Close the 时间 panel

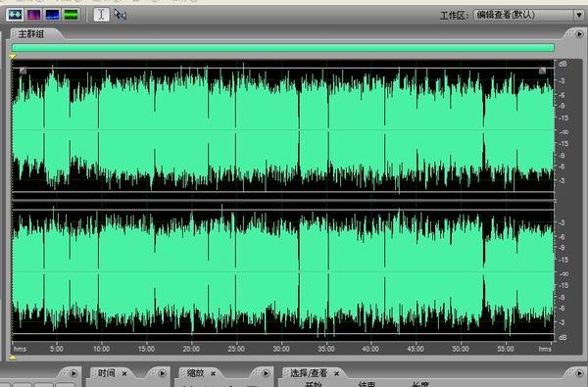pos(124,373)
